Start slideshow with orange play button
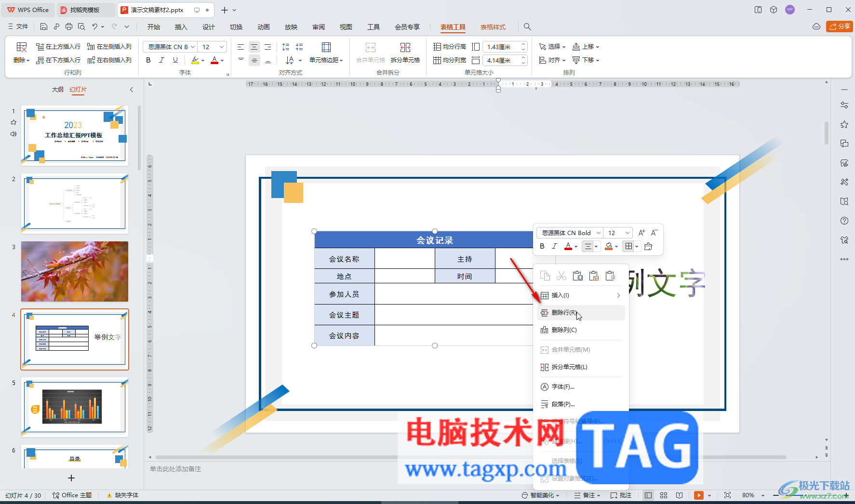Viewport: 855px width, 504px height. pos(698,495)
